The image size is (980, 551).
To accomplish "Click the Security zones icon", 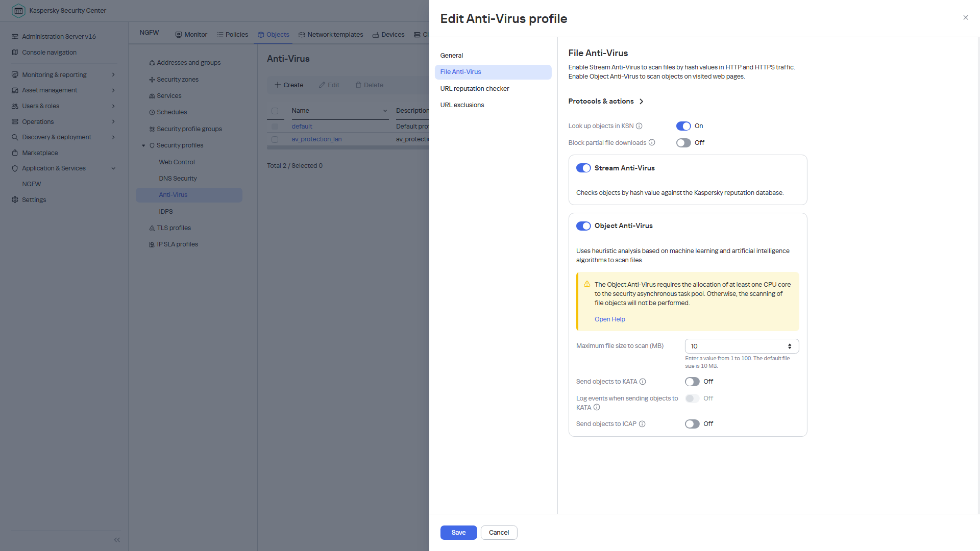I will coord(152,80).
